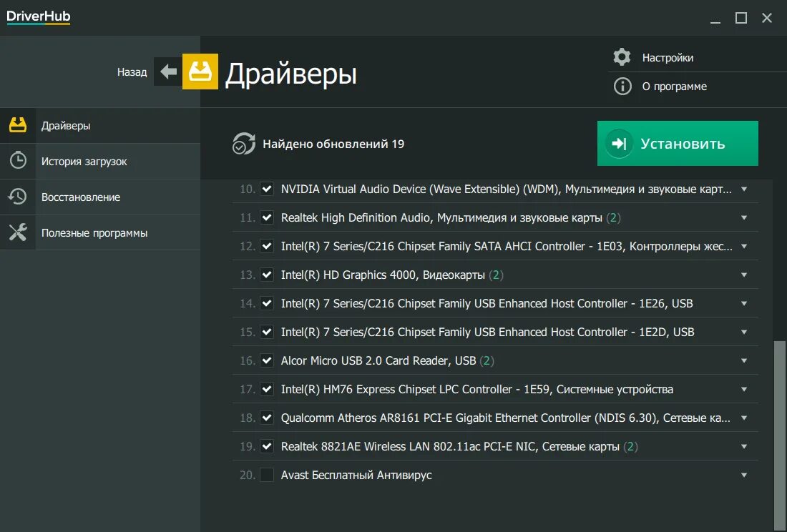Open the О программе link
The width and height of the screenshot is (787, 532).
pyautogui.click(x=674, y=87)
